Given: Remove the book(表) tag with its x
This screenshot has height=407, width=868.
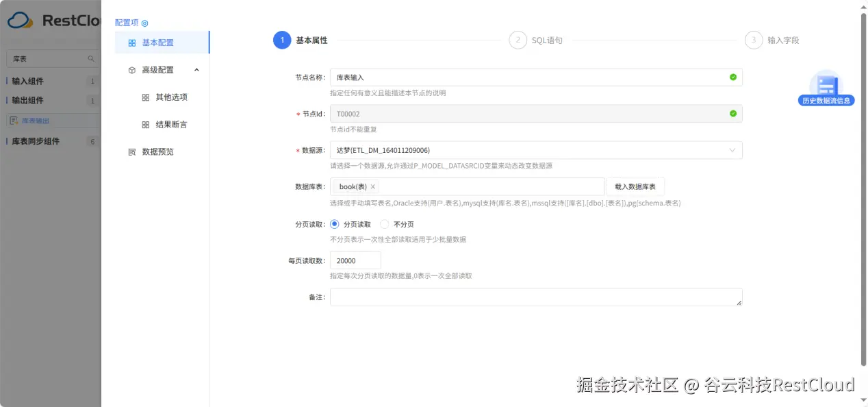Looking at the screenshot, I should pos(372,186).
